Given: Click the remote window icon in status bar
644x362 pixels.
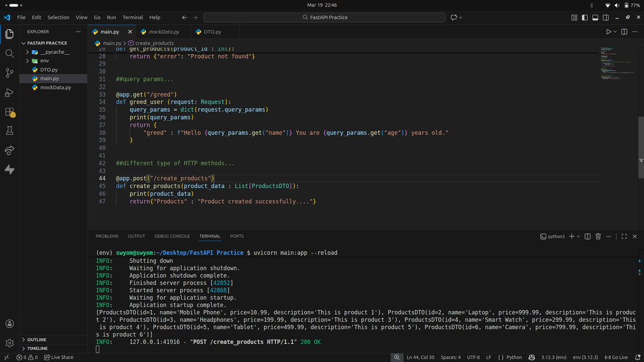Looking at the screenshot, I should coord(6,357).
